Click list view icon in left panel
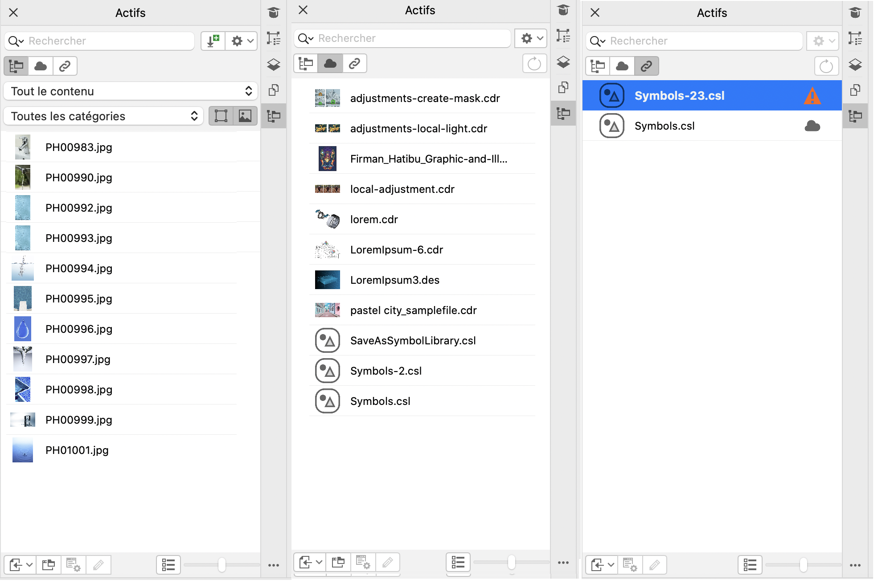 point(168,565)
